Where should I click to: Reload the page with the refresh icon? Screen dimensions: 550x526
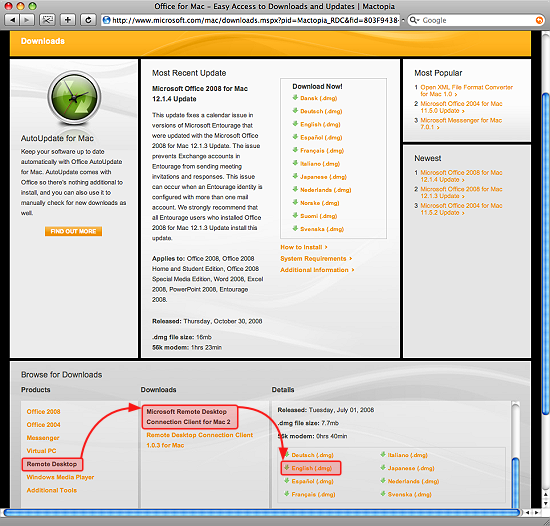[88, 20]
